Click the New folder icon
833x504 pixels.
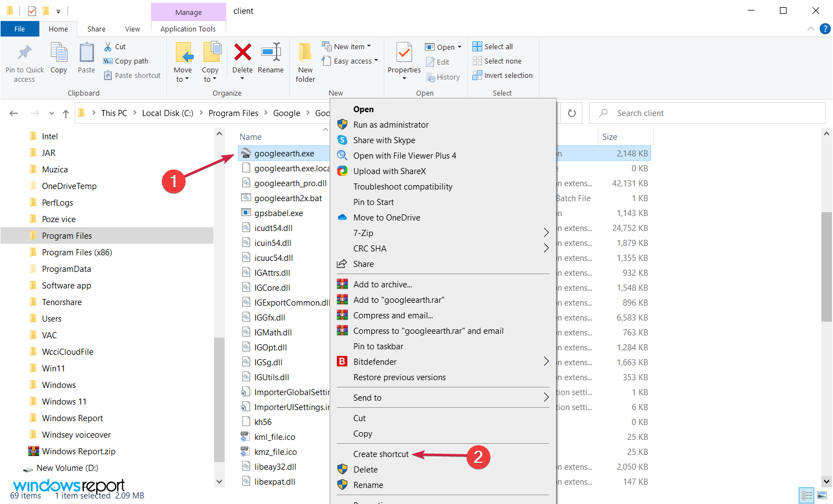pos(305,53)
